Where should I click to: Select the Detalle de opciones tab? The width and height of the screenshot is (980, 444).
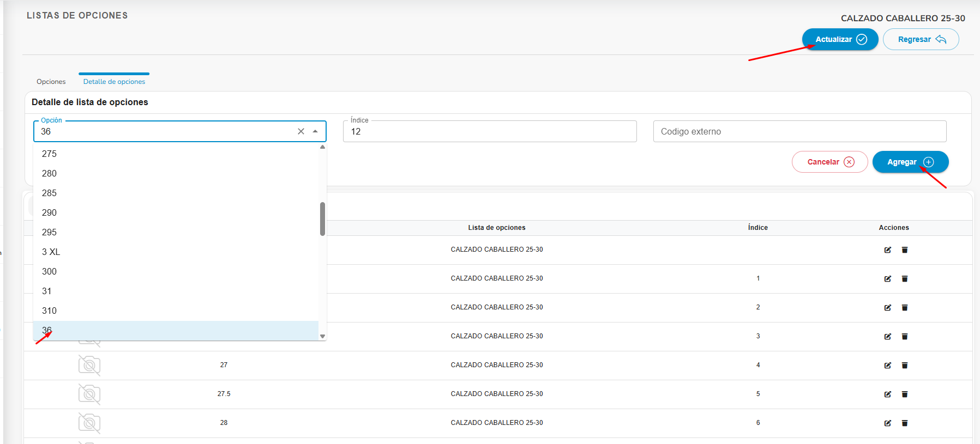tap(114, 82)
